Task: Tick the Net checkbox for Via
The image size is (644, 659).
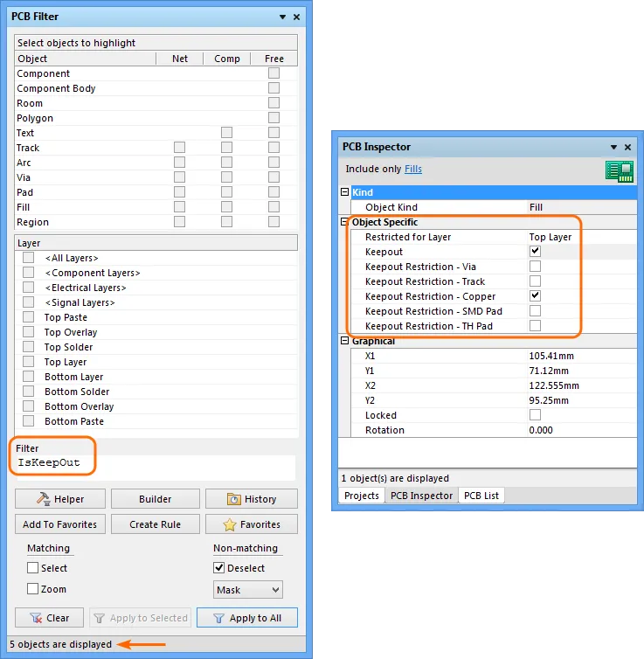Action: click(179, 177)
